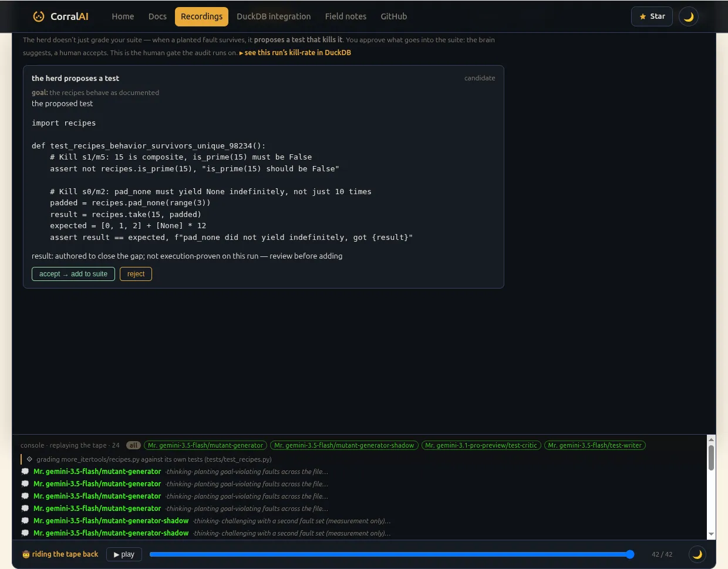Toggle the moon icon beside 42 / 42
The width and height of the screenshot is (728, 569).
coord(697,554)
